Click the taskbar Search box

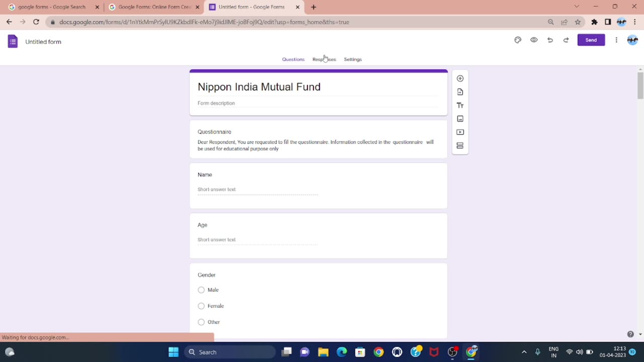coord(229,352)
